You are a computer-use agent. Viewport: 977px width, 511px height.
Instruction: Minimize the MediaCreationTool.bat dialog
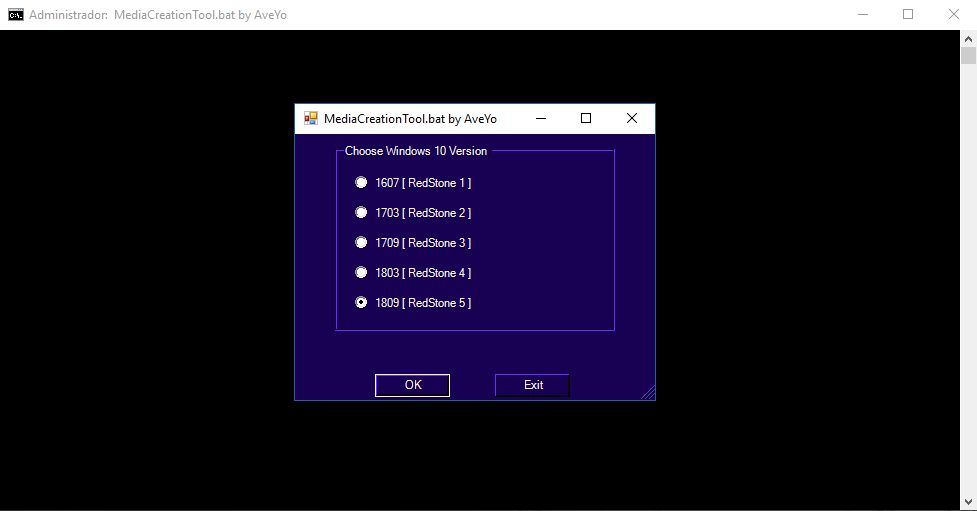tap(541, 118)
